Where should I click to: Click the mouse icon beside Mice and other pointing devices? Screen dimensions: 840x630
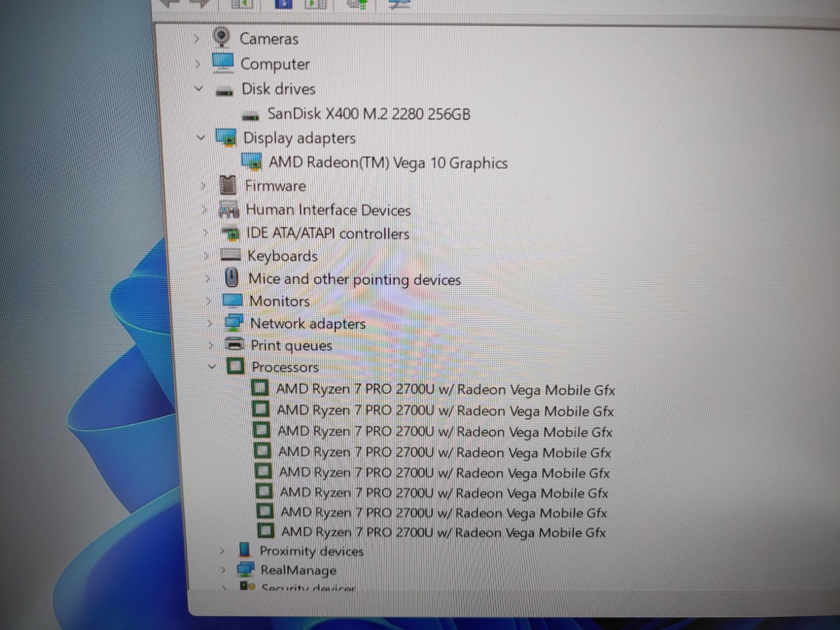pos(232,278)
